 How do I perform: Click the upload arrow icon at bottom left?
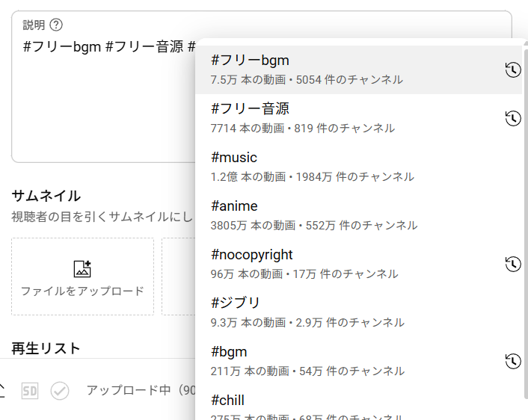pyautogui.click(x=2, y=390)
